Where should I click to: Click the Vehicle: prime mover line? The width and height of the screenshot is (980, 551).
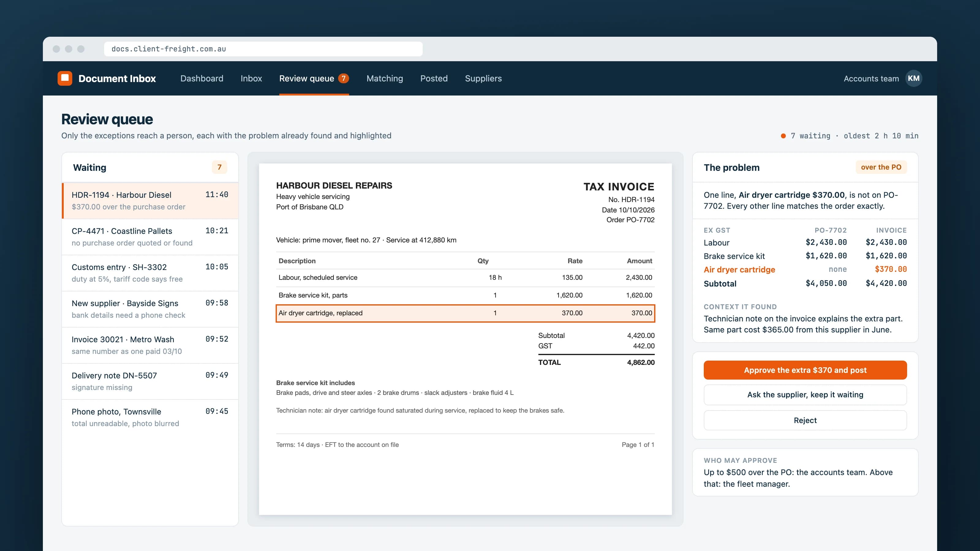point(366,240)
